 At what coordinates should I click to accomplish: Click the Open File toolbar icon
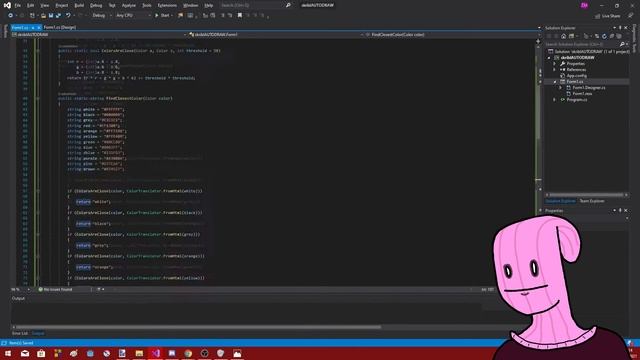pyautogui.click(x=43, y=16)
